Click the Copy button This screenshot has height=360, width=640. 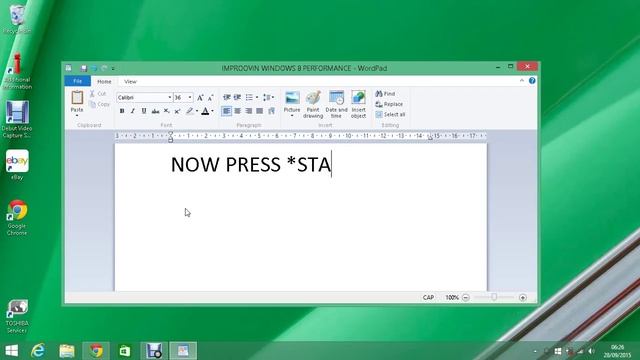point(100,104)
